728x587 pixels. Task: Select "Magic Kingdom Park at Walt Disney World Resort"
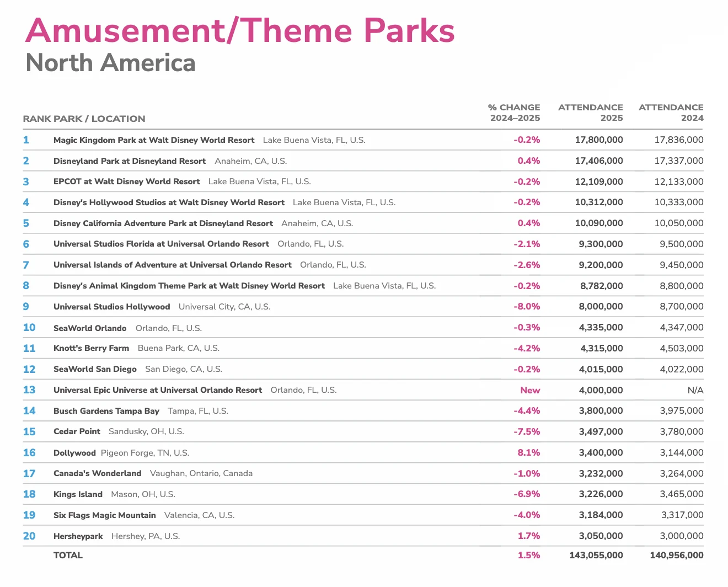(154, 140)
